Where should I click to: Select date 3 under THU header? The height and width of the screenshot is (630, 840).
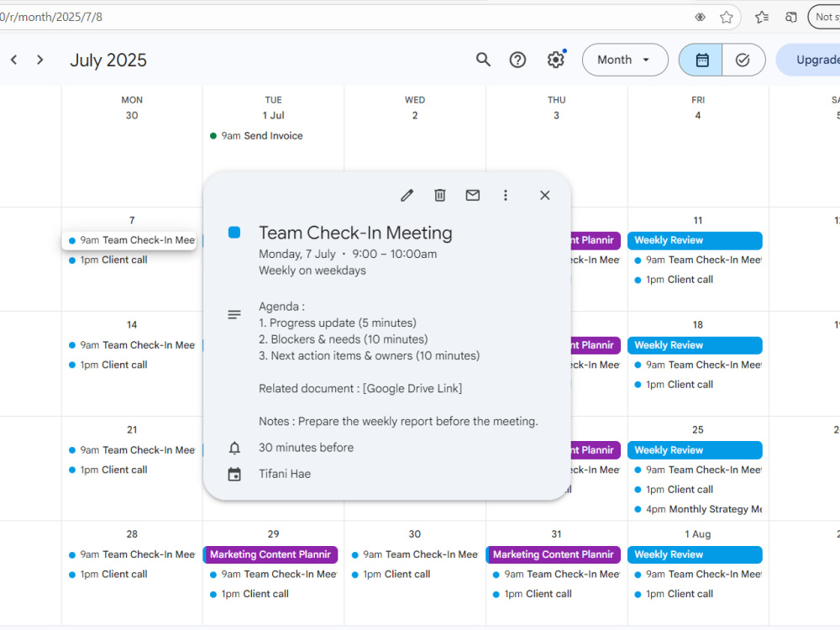pos(556,116)
